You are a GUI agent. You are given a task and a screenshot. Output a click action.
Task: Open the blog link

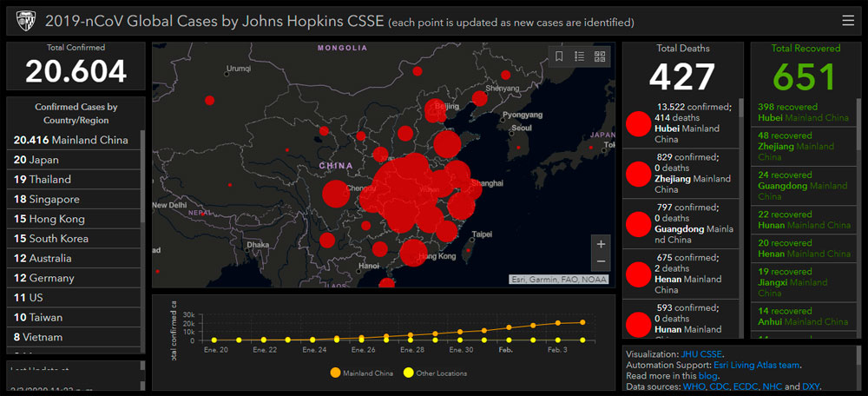tap(707, 375)
